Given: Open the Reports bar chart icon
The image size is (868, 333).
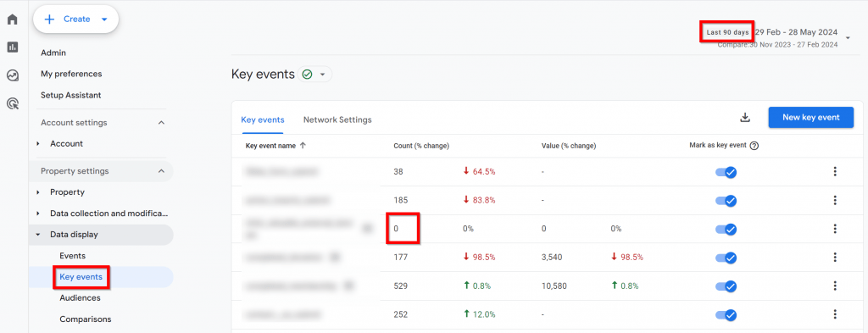Looking at the screenshot, I should (x=13, y=47).
